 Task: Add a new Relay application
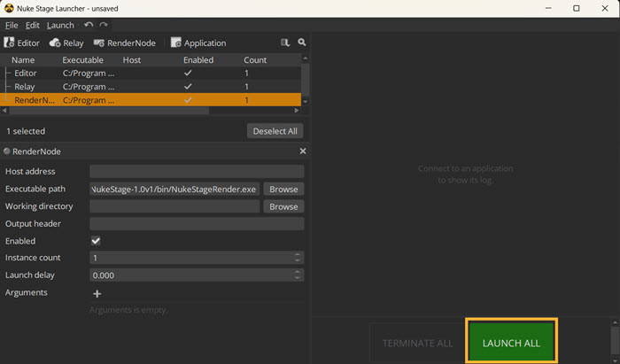(x=66, y=43)
